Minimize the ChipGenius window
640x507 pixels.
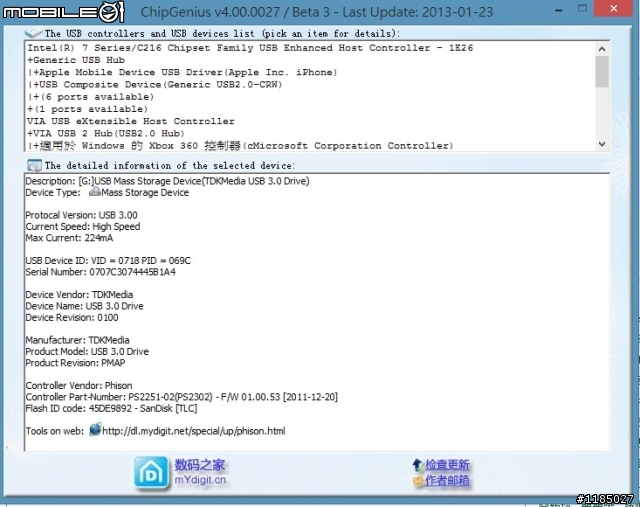(x=559, y=9)
